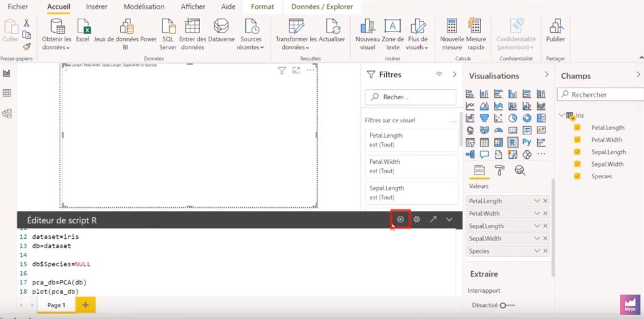Collapse the Champs pane
The width and height of the screenshot is (644, 319).
pyautogui.click(x=638, y=74)
